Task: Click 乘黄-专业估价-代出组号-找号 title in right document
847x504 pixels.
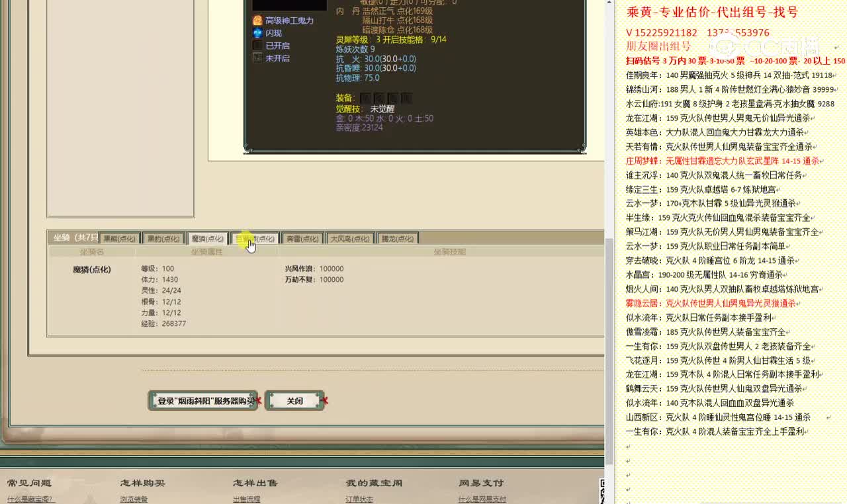Action: [712, 12]
